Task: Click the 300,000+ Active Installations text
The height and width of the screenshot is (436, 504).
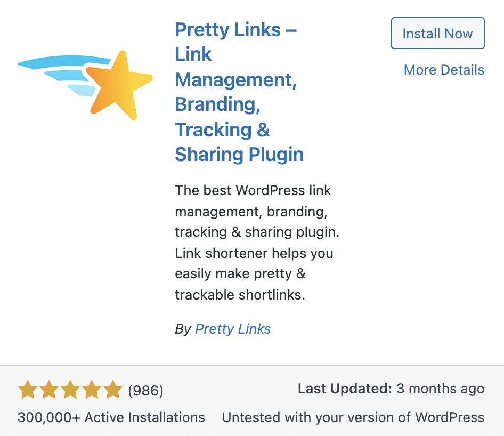Action: pos(111,417)
